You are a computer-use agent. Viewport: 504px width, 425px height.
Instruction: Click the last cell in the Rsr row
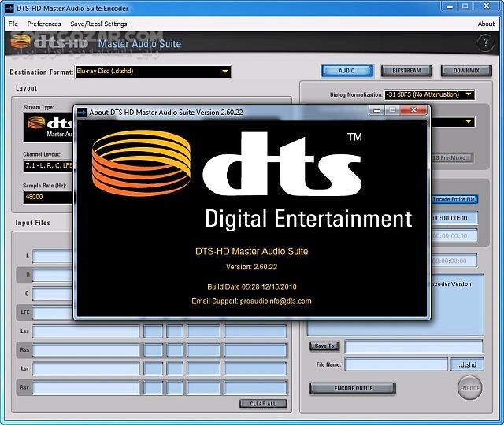pos(255,387)
